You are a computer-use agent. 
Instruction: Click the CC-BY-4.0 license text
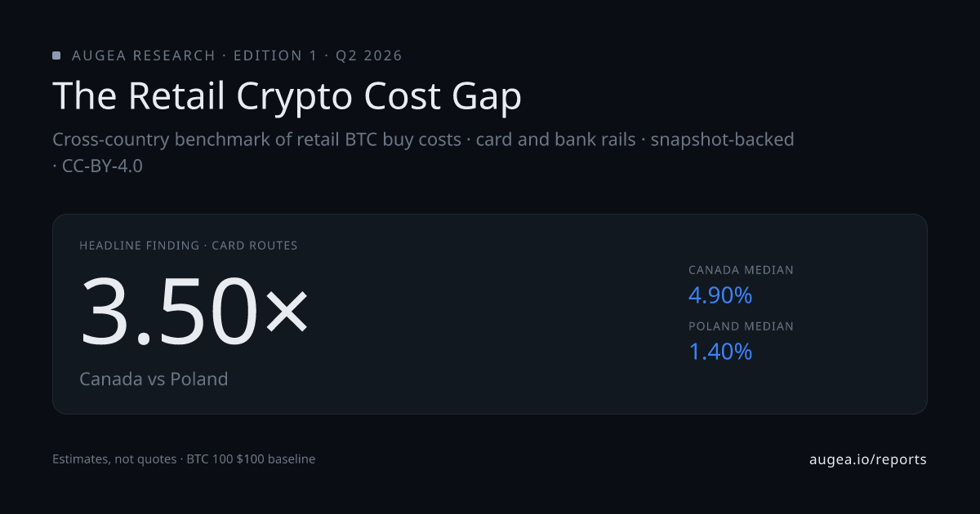102,166
